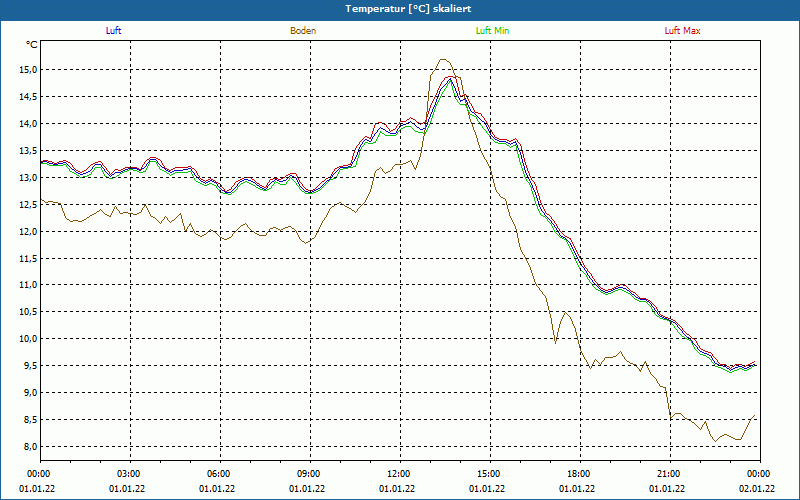Screen dimensions: 800x500
Task: Click the 18:00 time axis label
Action: tap(580, 474)
